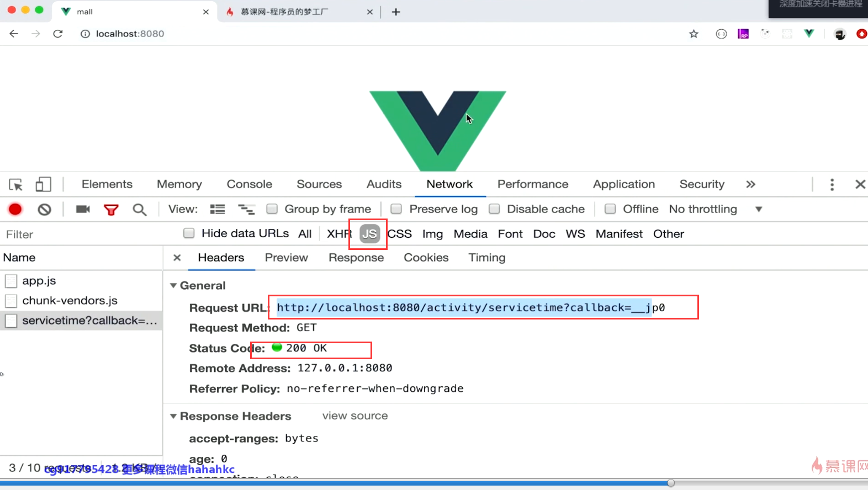This screenshot has width=868, height=490.
Task: Close the mall browser tab
Action: coord(206,12)
